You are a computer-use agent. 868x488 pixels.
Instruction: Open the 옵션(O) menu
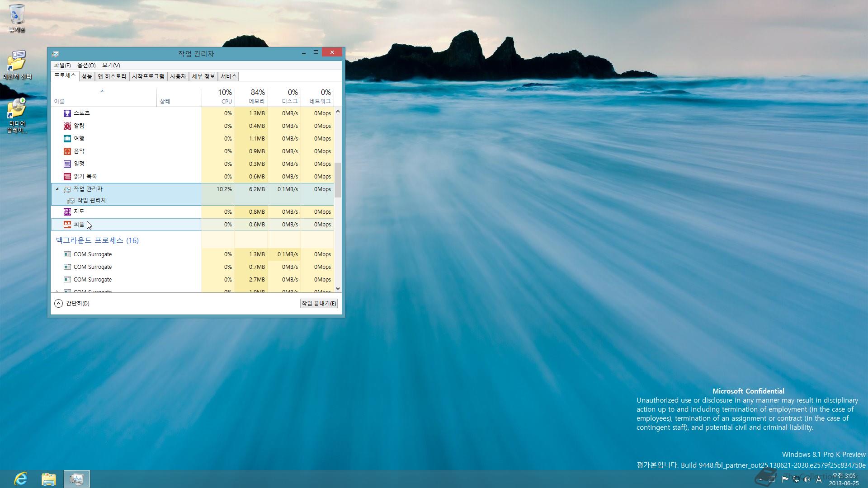pos(86,66)
